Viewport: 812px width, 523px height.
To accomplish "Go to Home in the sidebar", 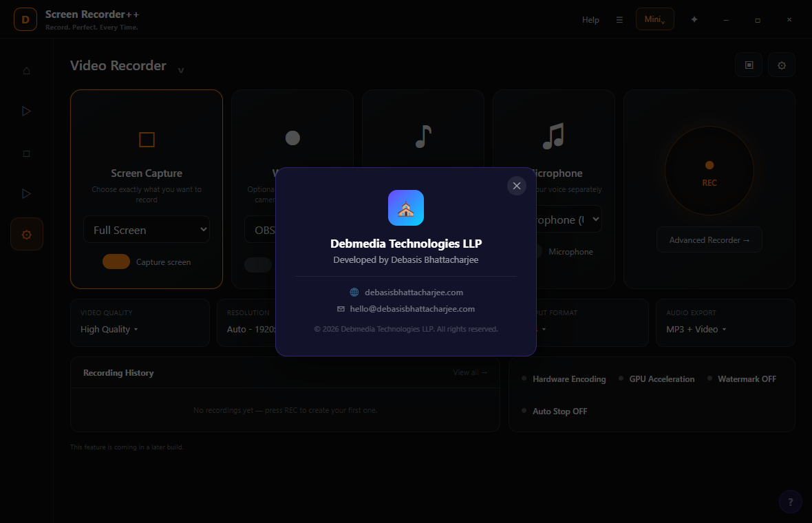I will (26, 70).
